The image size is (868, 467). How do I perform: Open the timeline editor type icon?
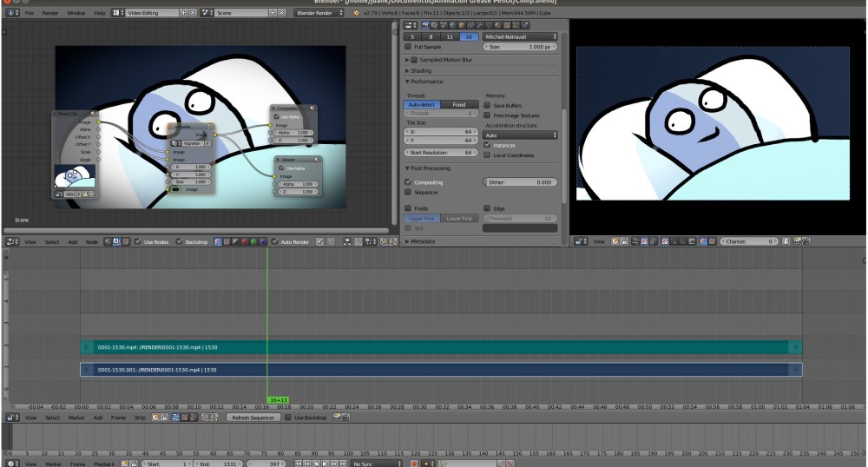pyautogui.click(x=12, y=464)
